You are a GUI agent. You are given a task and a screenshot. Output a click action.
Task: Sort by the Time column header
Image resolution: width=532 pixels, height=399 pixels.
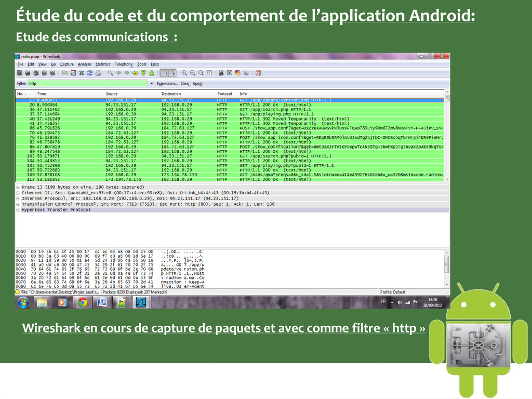(70, 94)
